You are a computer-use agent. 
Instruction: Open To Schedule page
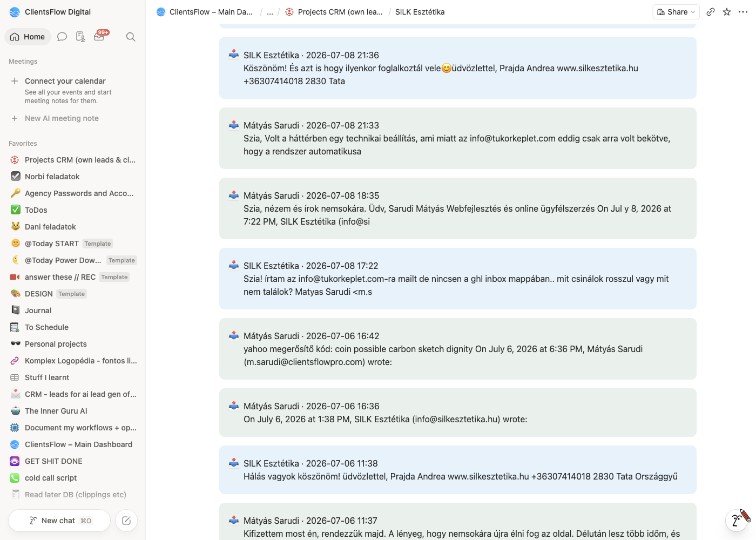(73, 327)
